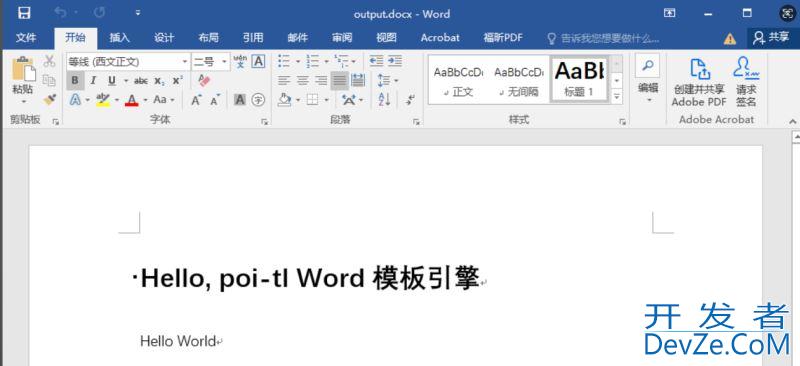Click the Save icon in title bar
Viewport: 800px width, 366px height.
pos(24,13)
